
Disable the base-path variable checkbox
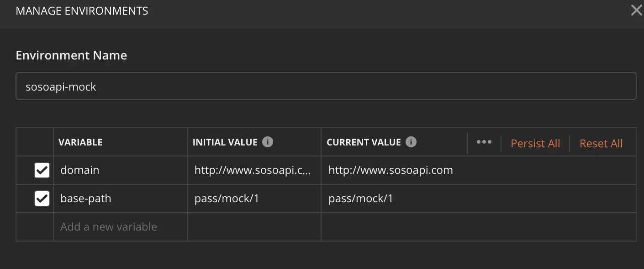[x=42, y=199]
